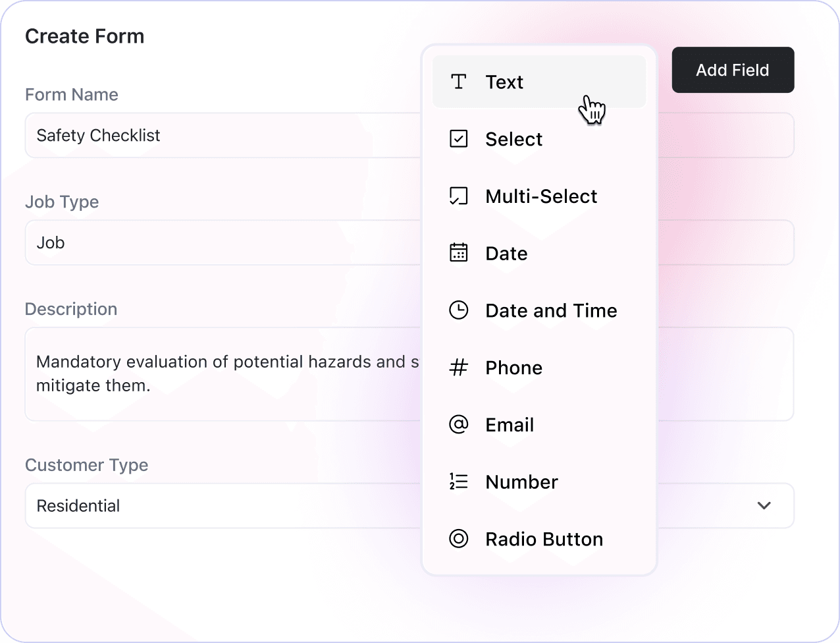Click the hash icon for Phone field
This screenshot has width=840, height=643.
click(x=458, y=368)
